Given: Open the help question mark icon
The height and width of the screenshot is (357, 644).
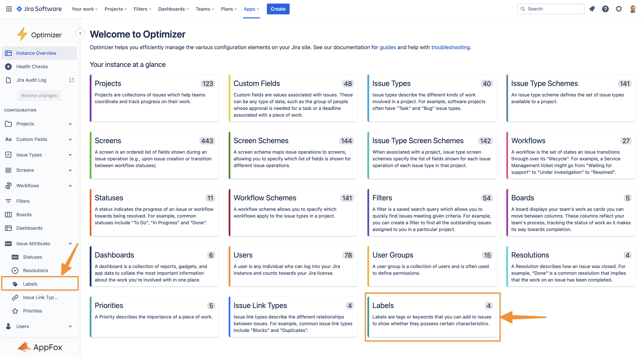Looking at the screenshot, I should pyautogui.click(x=605, y=9).
